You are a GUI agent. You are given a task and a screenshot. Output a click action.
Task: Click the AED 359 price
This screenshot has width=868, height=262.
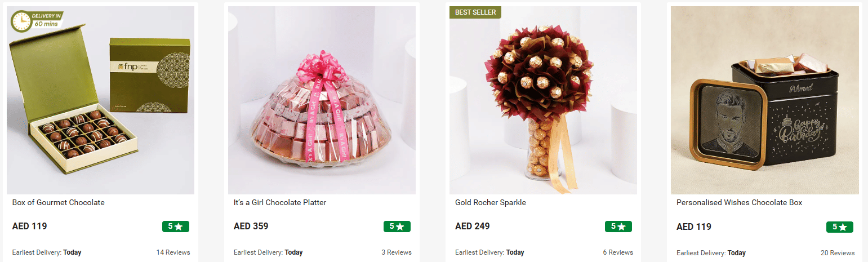click(x=251, y=227)
